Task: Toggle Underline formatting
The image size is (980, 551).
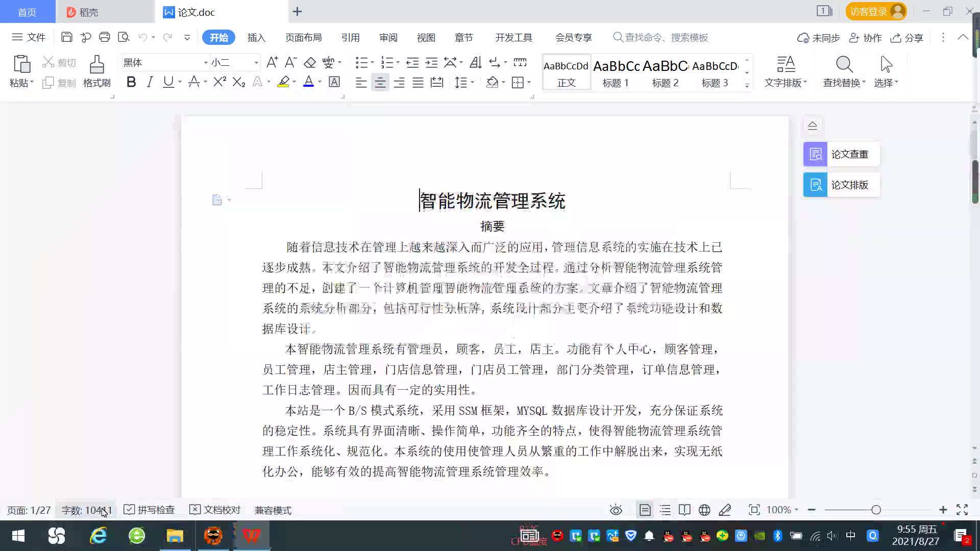Action: (x=168, y=82)
